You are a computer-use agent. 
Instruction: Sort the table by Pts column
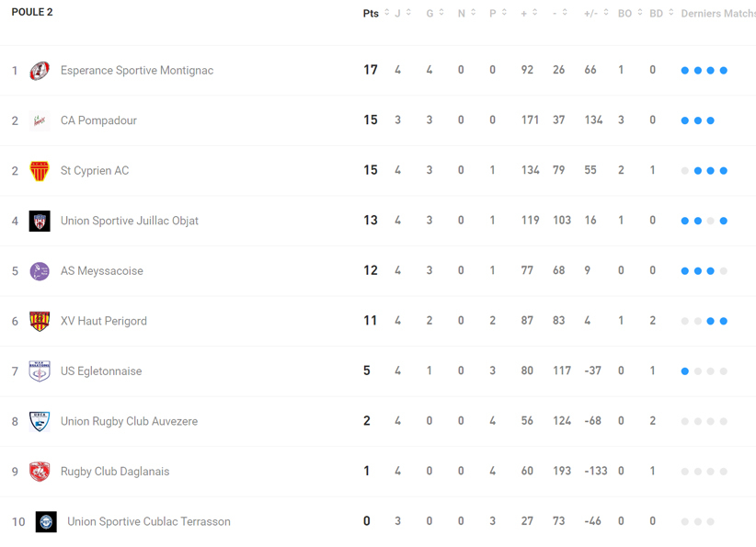(372, 13)
